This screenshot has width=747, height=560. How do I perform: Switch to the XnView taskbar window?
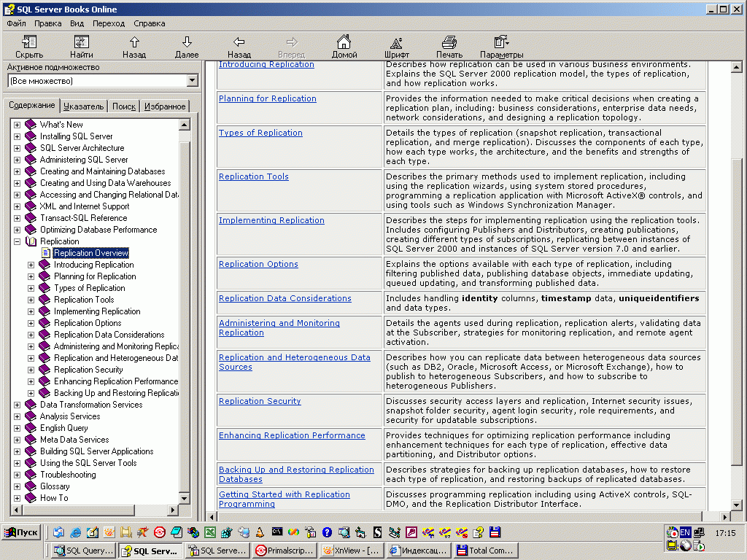pos(351,551)
